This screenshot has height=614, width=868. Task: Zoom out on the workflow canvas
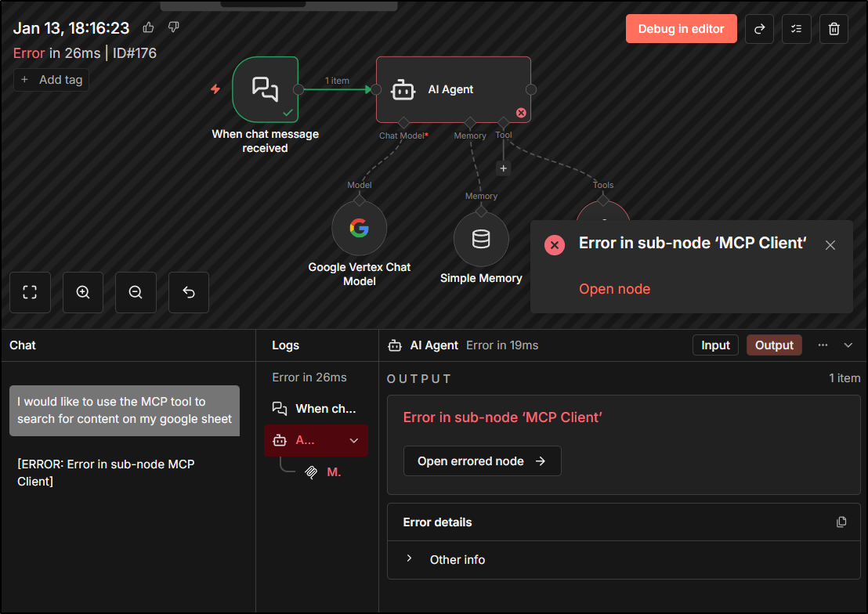(136, 292)
